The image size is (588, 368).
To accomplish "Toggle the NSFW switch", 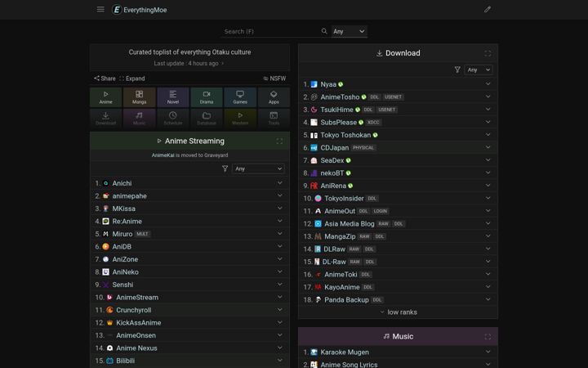I will pos(274,79).
